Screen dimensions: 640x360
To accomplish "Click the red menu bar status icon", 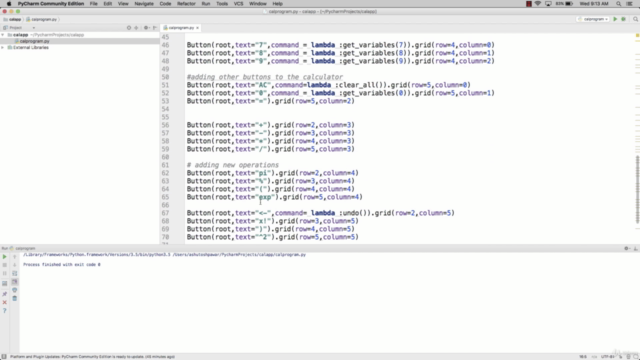I will click(529, 4).
